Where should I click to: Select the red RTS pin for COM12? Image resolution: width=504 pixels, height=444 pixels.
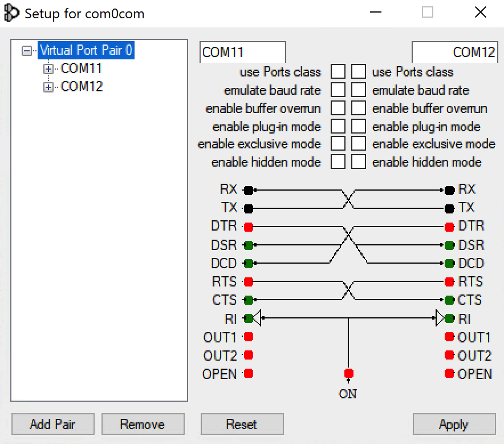[449, 281]
